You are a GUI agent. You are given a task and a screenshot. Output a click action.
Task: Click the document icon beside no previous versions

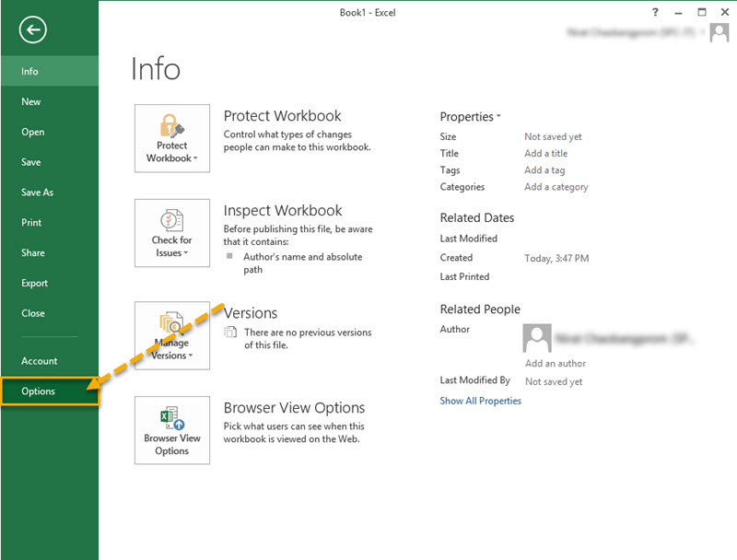tap(230, 332)
